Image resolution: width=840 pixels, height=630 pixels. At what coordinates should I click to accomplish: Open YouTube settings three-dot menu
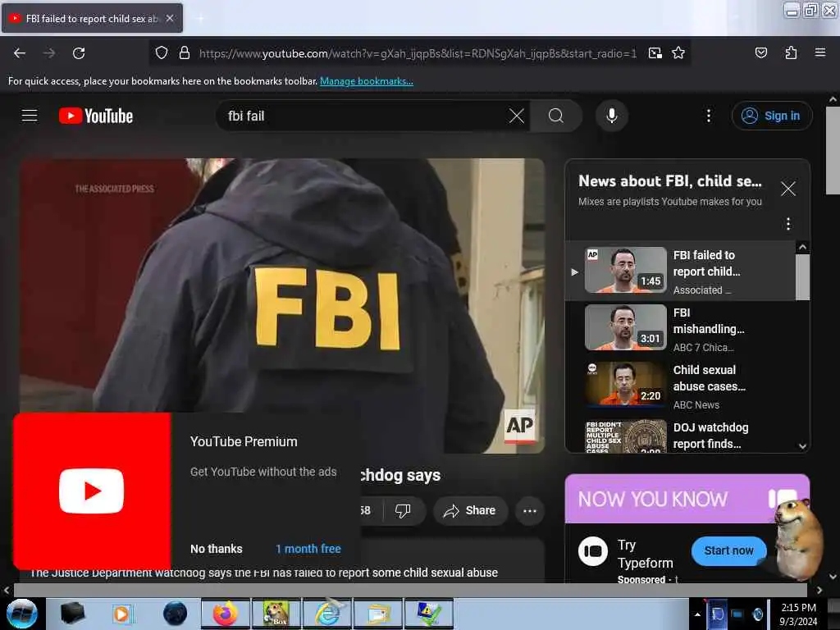coord(708,116)
